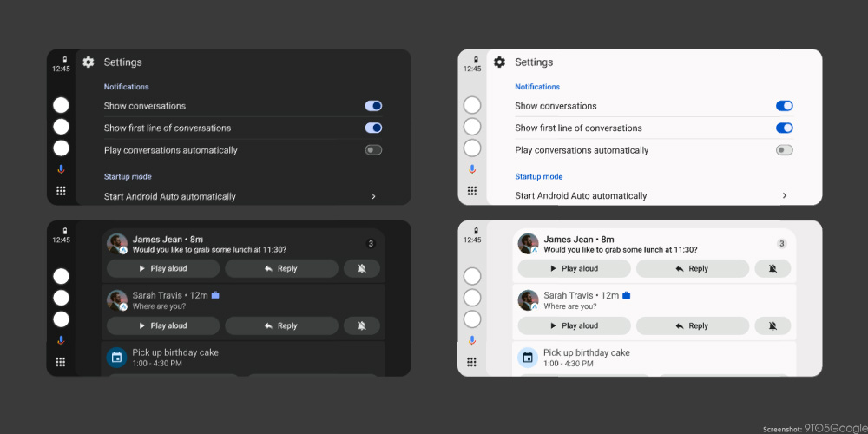Viewport: 868px width, 434px height.
Task: Click calendar icon beside birthday cake, light panel
Action: 528,358
